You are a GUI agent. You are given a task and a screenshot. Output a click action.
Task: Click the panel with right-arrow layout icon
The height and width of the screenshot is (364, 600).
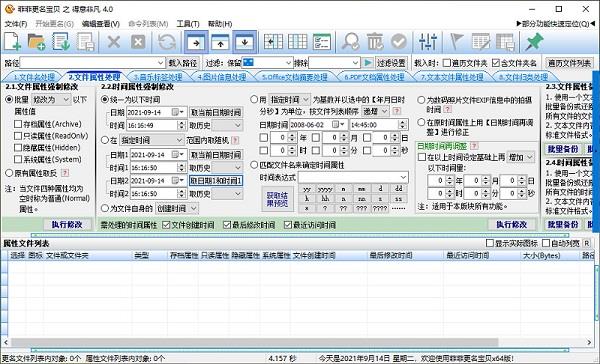coord(196,42)
